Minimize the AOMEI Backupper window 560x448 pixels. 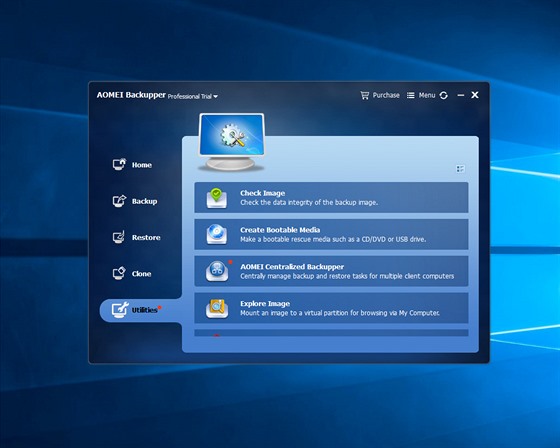click(461, 95)
